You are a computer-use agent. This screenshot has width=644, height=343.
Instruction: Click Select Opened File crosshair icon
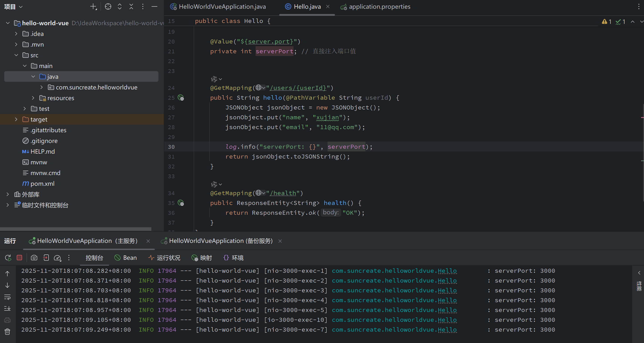(x=108, y=7)
